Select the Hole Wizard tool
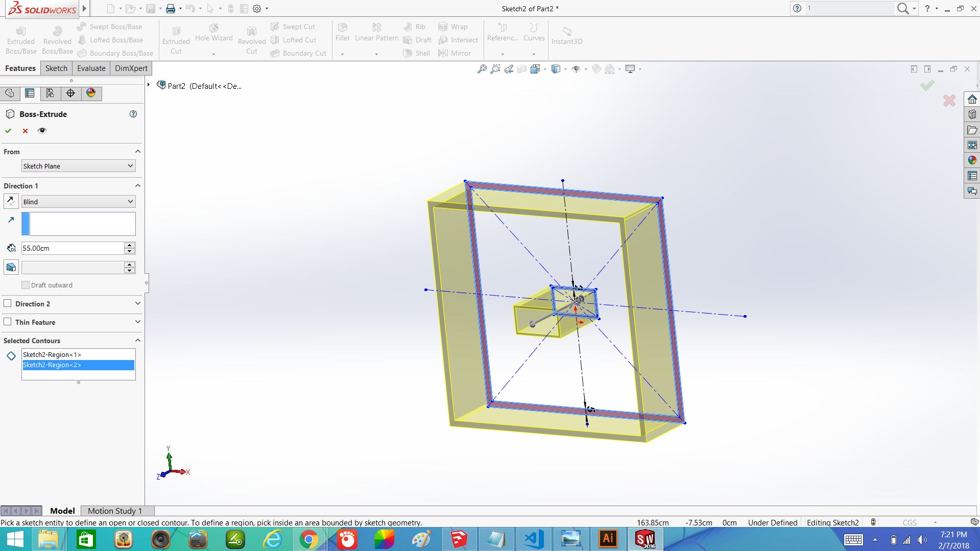 tap(213, 33)
